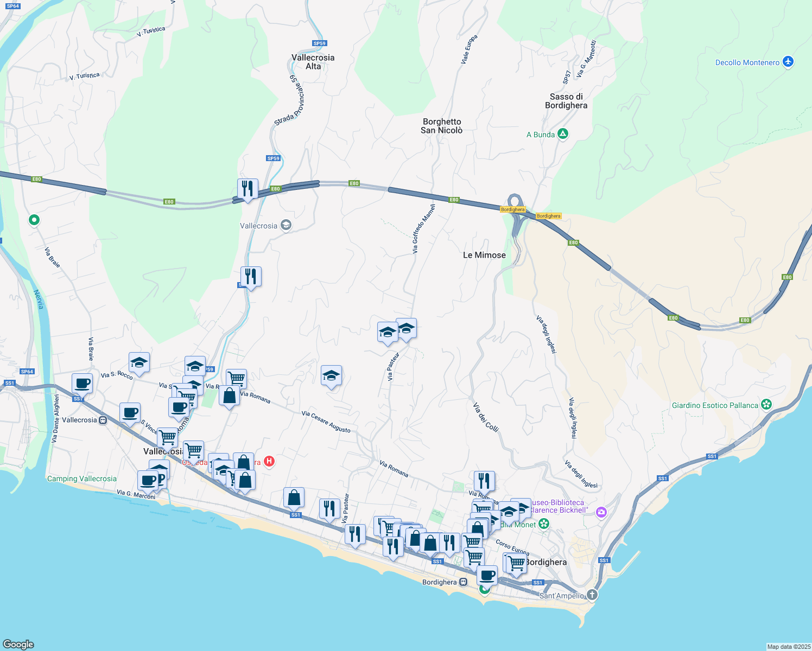This screenshot has height=651, width=812.
Task: Click the restaurant marker on the E80 highway
Action: point(248,189)
